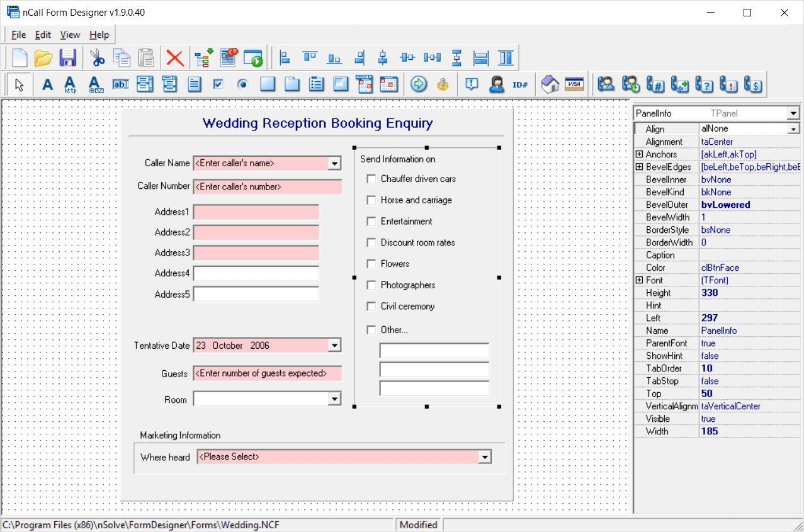
Task: Align left edges toolbar icon
Action: point(285,58)
